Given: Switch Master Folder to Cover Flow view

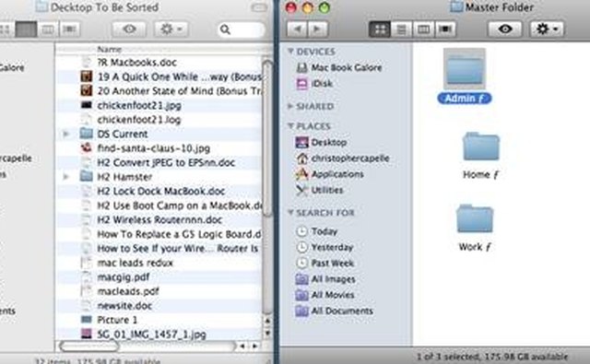Looking at the screenshot, I should pyautogui.click(x=445, y=29).
